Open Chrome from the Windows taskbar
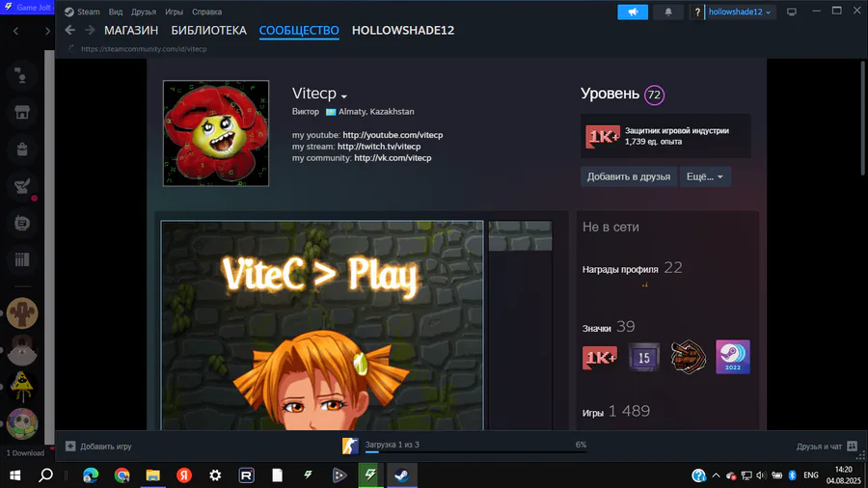 [122, 474]
